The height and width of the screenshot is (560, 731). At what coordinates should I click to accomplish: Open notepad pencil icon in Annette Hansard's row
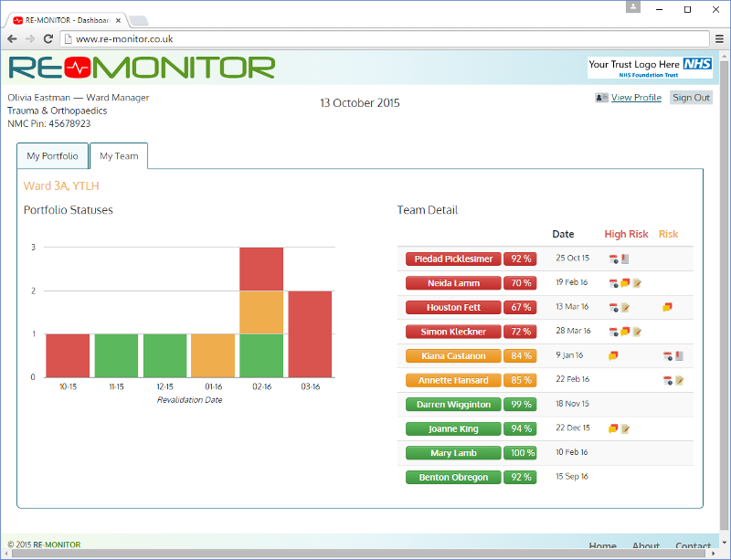click(679, 380)
